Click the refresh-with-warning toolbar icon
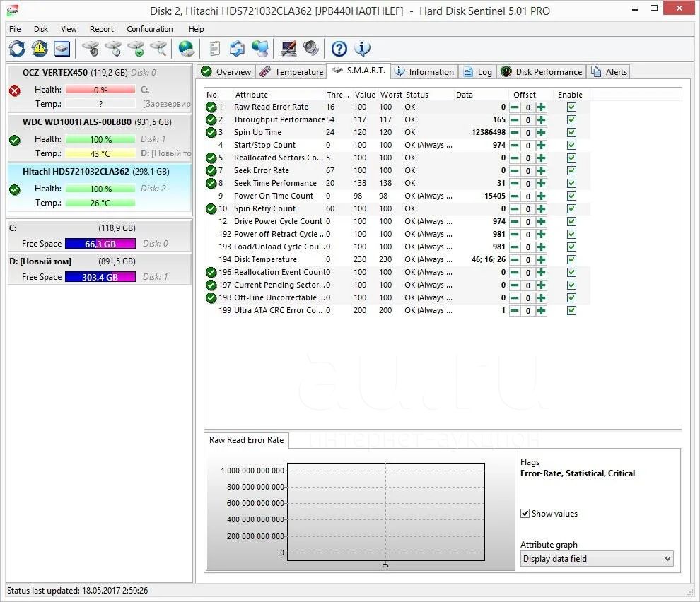The image size is (700, 602). (40, 48)
